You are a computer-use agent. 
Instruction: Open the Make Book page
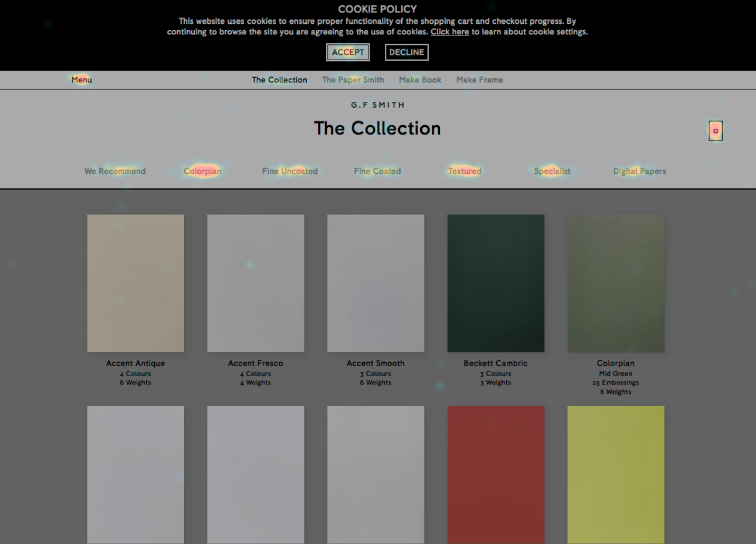[420, 80]
